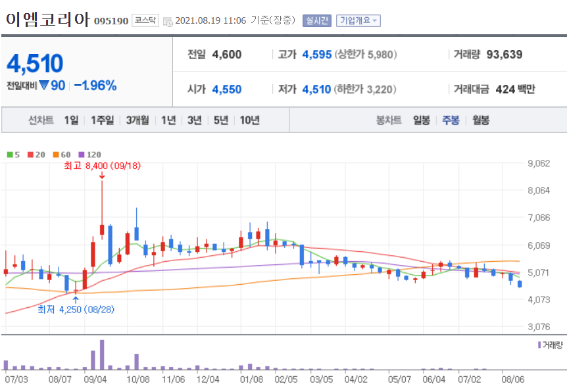Click the 최저 4,250 (08/28) annotation

76,310
